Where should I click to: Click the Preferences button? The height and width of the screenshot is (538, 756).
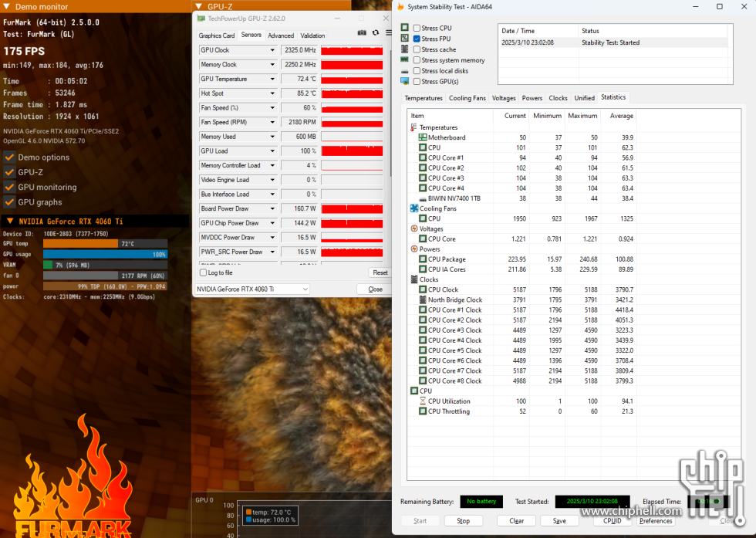(655, 521)
